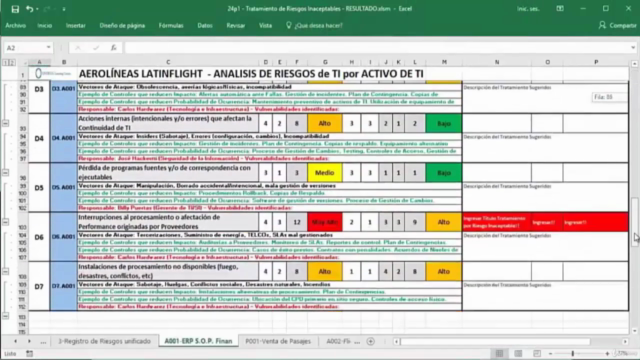Switch to Page Layout view icon

[x=518, y=353]
